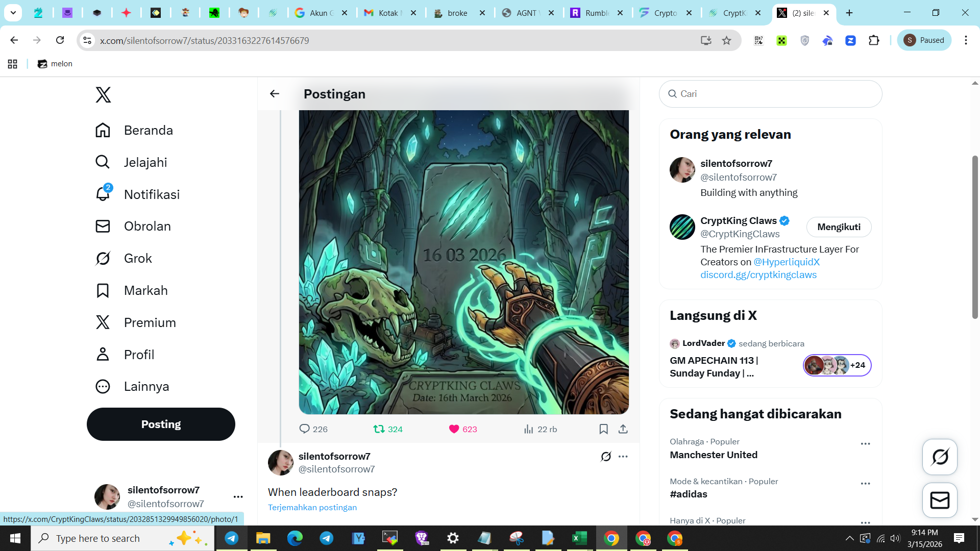Focus the Cari search field
The image size is (980, 551).
(770, 94)
